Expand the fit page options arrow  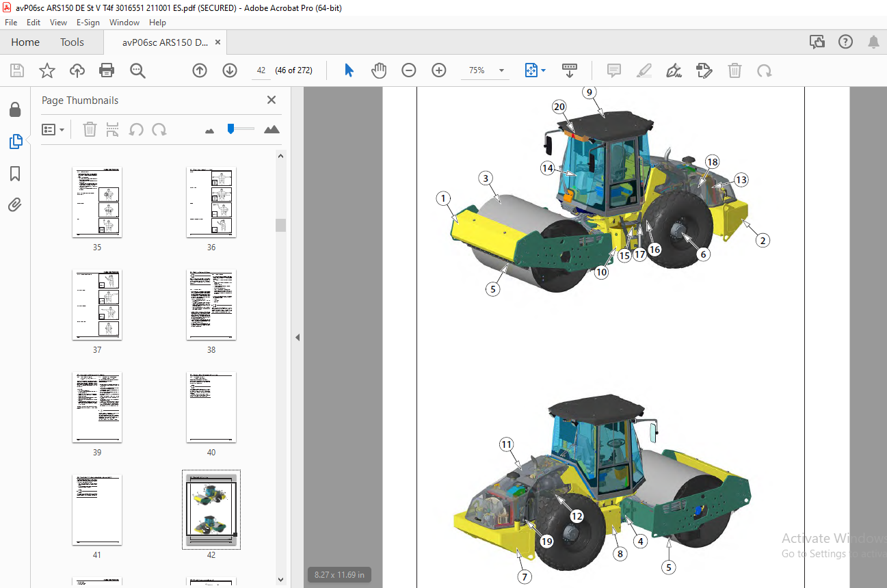[x=544, y=70]
